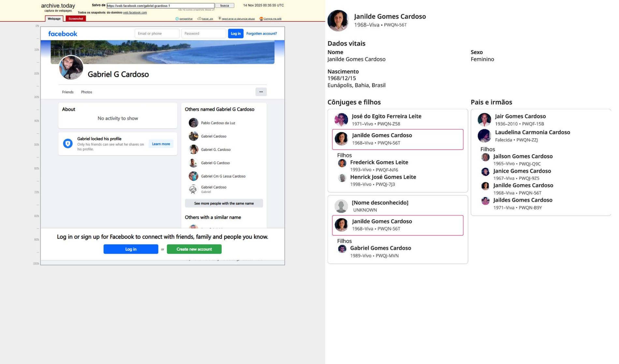Click the locked profile shield icon
Viewport: 619px width, 364px height.
[x=68, y=144]
